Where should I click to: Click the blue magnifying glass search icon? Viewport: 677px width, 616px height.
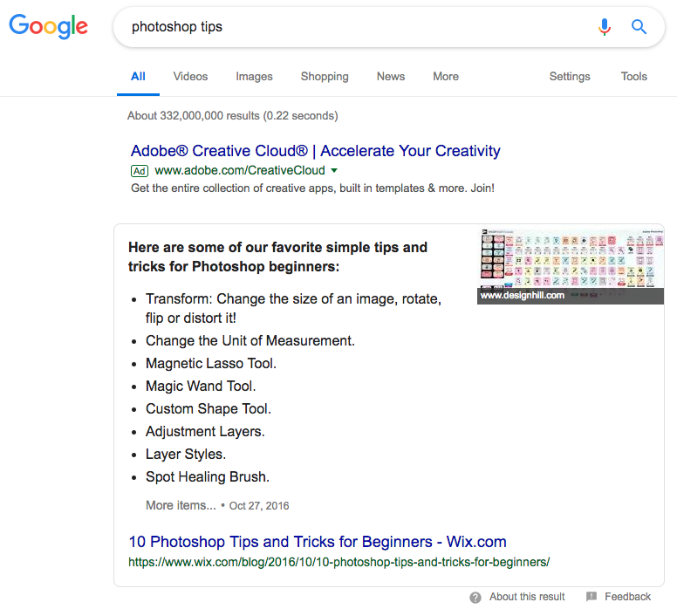[639, 27]
